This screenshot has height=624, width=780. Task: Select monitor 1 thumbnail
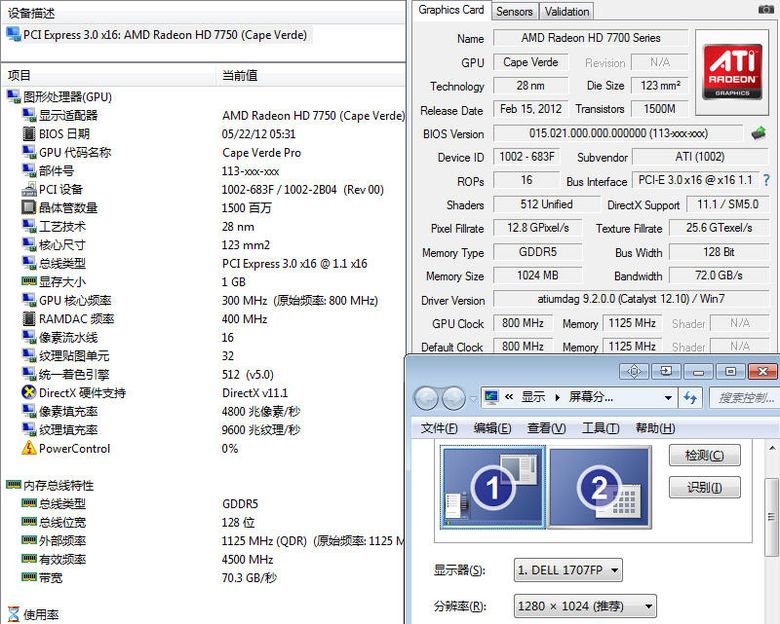[492, 487]
